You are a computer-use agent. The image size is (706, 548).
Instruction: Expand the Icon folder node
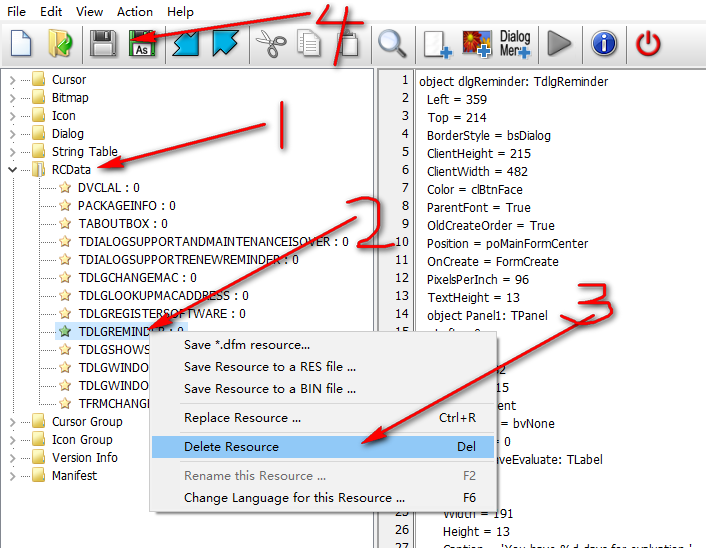13,116
